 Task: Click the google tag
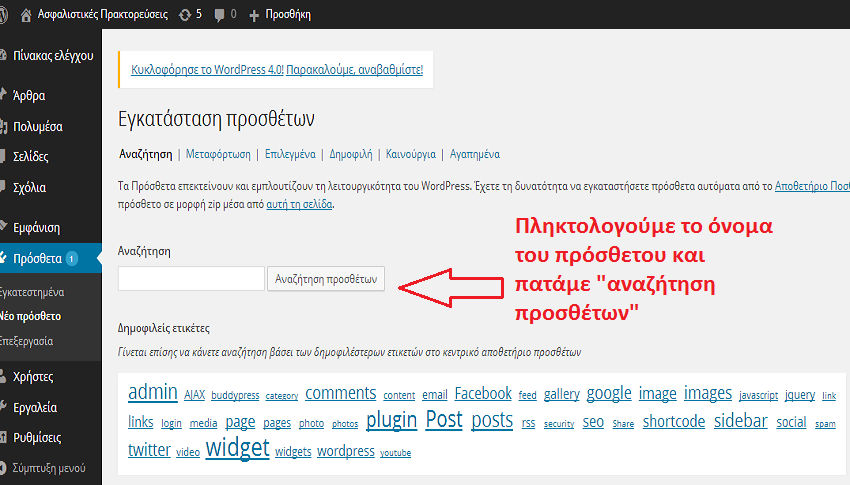tap(609, 394)
